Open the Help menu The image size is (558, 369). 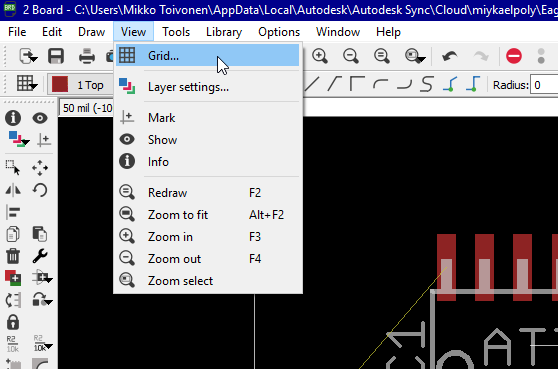click(388, 32)
